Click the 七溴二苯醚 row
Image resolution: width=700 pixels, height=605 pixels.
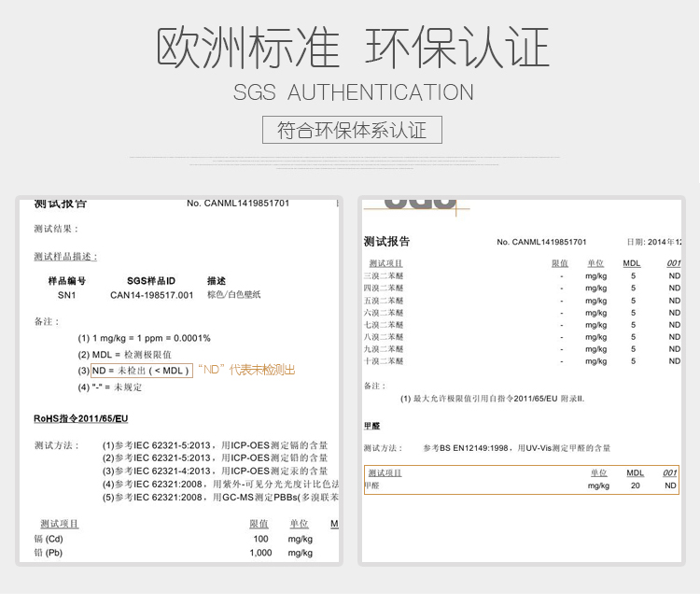point(523,325)
